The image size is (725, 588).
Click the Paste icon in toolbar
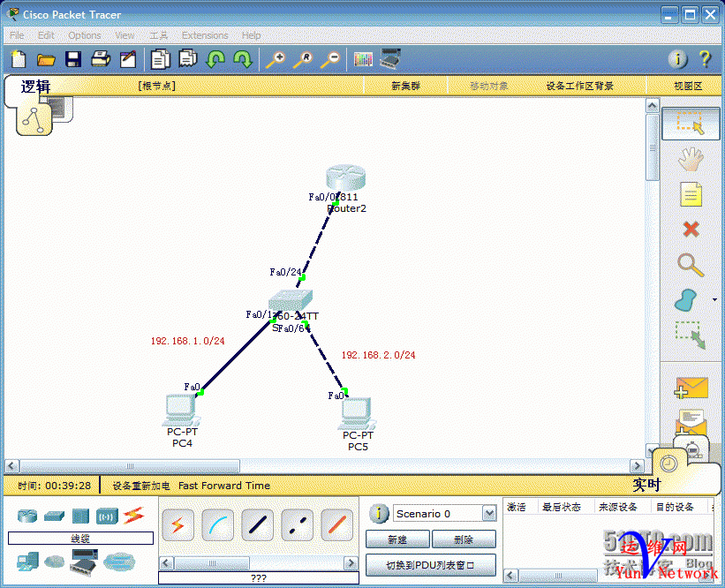coord(188,58)
